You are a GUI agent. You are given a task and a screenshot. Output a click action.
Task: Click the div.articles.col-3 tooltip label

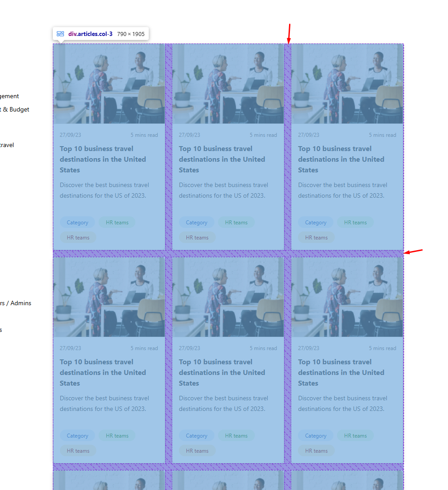[90, 34]
